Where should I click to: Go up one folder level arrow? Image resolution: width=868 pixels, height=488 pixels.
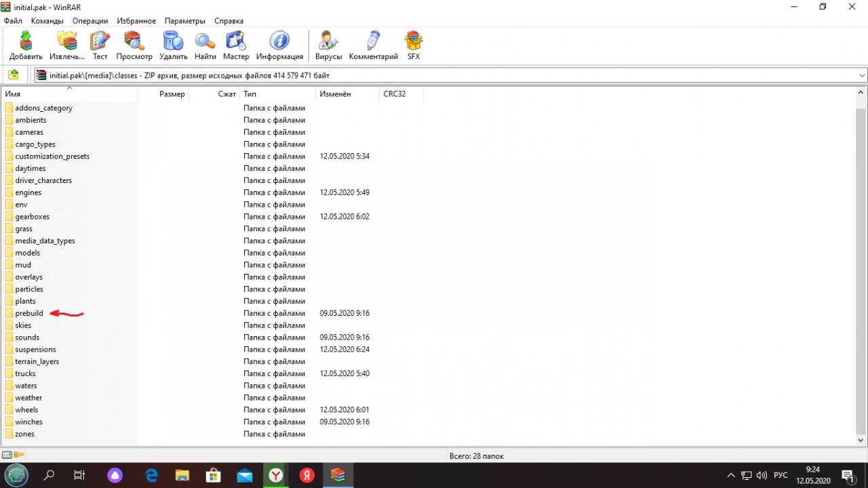tap(13, 75)
